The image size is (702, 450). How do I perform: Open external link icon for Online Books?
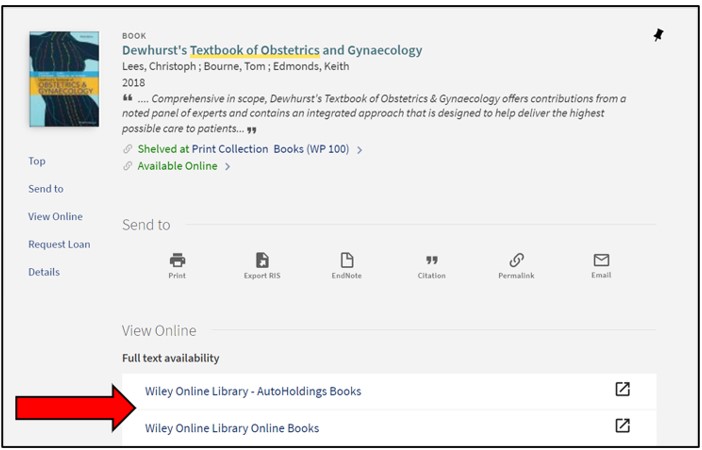622,427
